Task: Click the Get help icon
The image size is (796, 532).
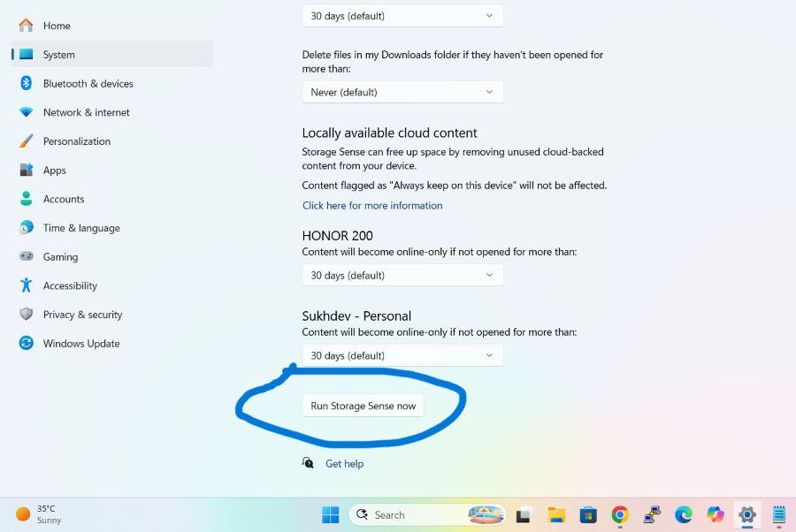Action: coord(308,462)
